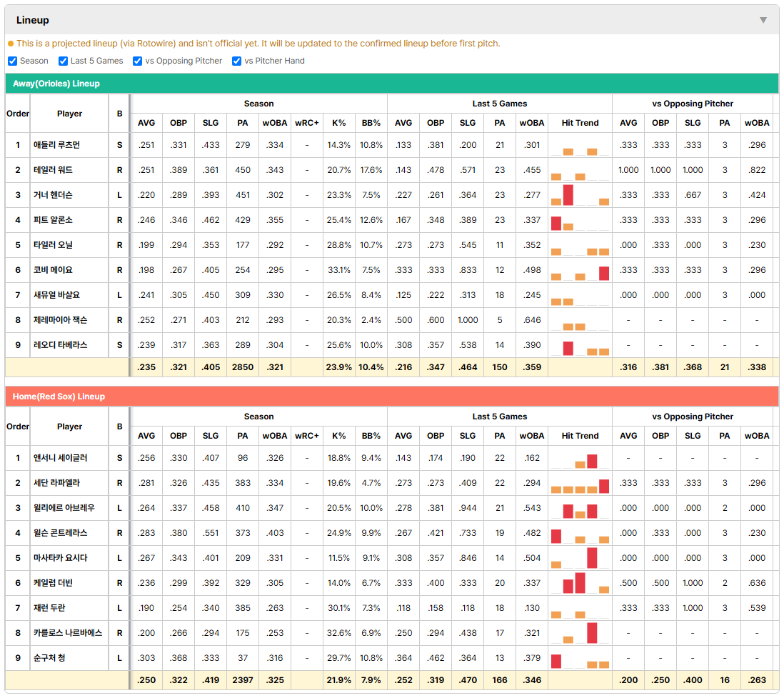The height and width of the screenshot is (698, 784).
Task: Click 마사타카 요시다 hit trend bars
Action: tap(580, 558)
